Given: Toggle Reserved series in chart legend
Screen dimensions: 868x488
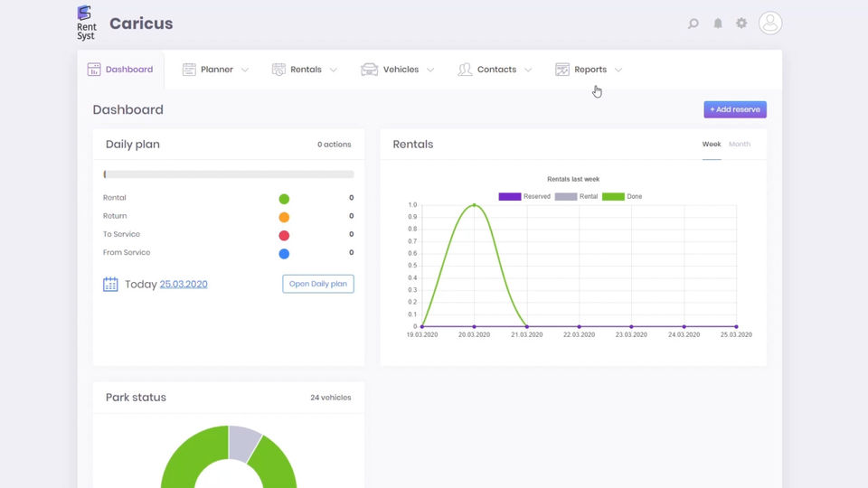Looking at the screenshot, I should 510,196.
